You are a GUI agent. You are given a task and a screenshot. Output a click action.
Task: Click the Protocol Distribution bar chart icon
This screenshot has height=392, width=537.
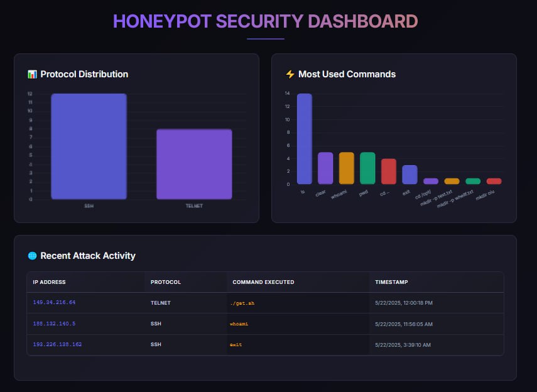33,74
